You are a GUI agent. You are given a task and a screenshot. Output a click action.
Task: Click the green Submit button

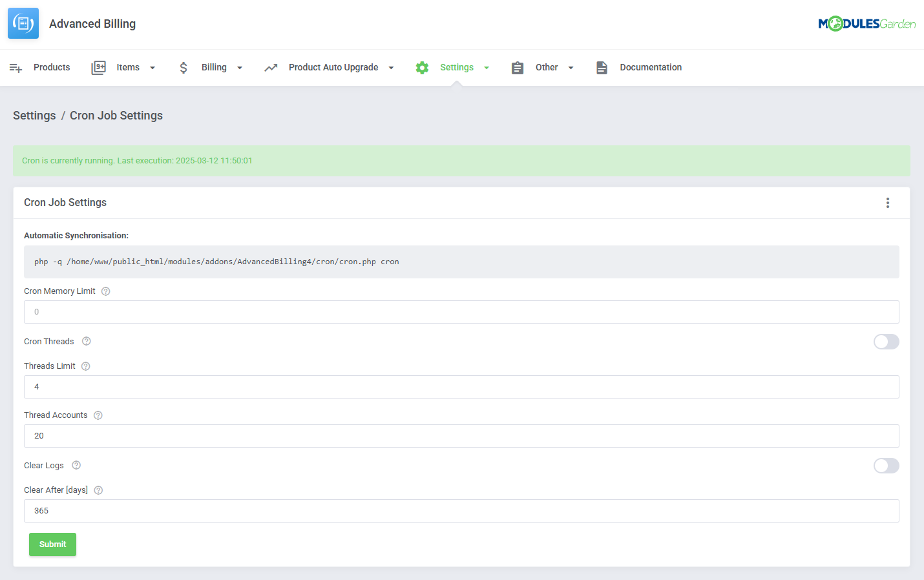point(52,544)
